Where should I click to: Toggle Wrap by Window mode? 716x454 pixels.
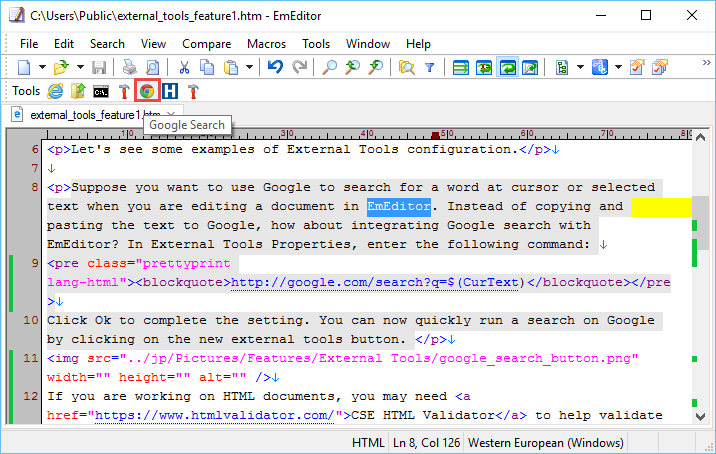(507, 68)
